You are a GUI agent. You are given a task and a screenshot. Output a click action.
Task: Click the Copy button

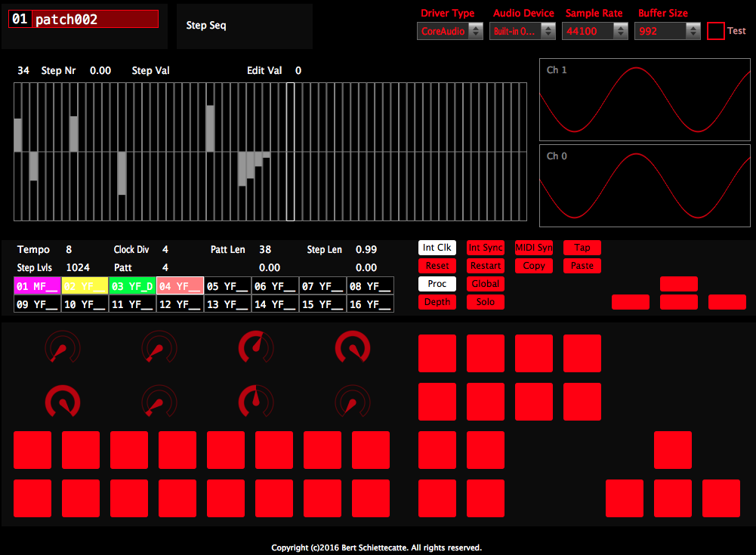click(x=534, y=266)
